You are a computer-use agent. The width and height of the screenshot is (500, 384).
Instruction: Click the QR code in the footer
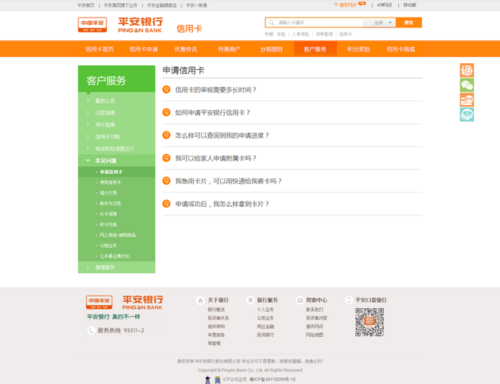[369, 322]
